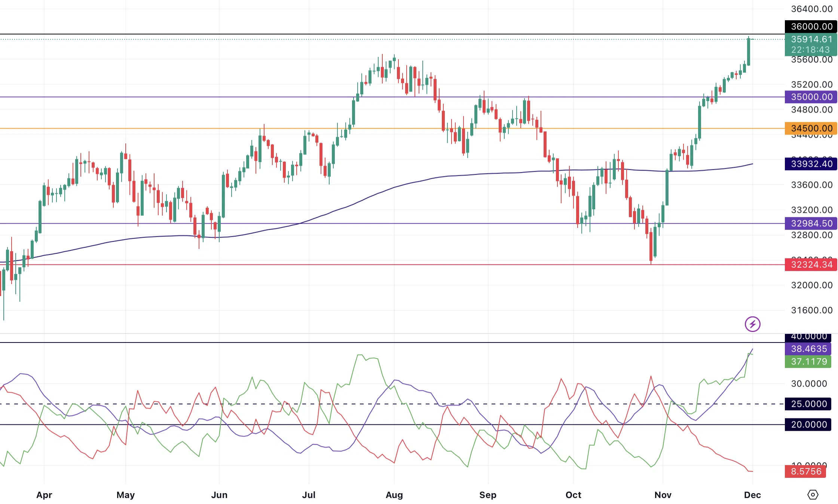
Task: Click the red 8.5756 indicator label
Action: click(805, 471)
